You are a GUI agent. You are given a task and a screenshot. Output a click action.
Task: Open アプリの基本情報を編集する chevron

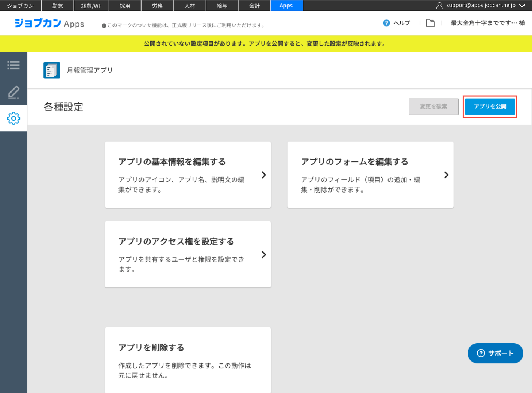click(x=264, y=175)
